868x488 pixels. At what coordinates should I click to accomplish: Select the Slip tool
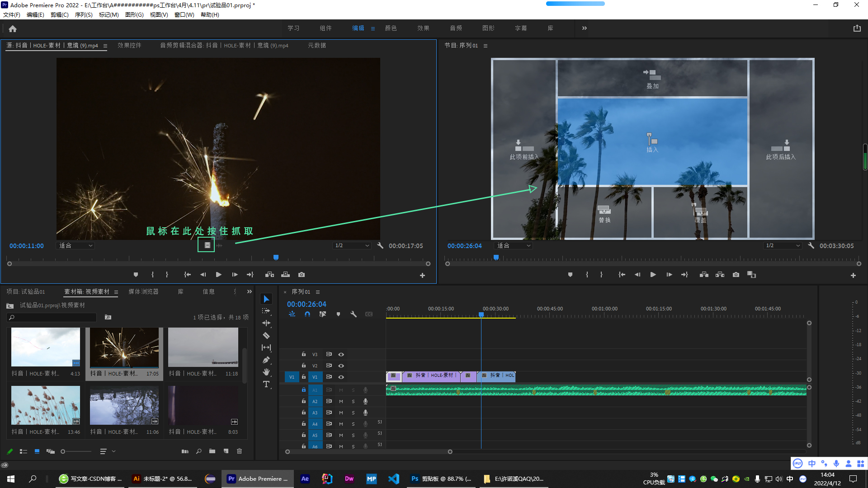266,347
